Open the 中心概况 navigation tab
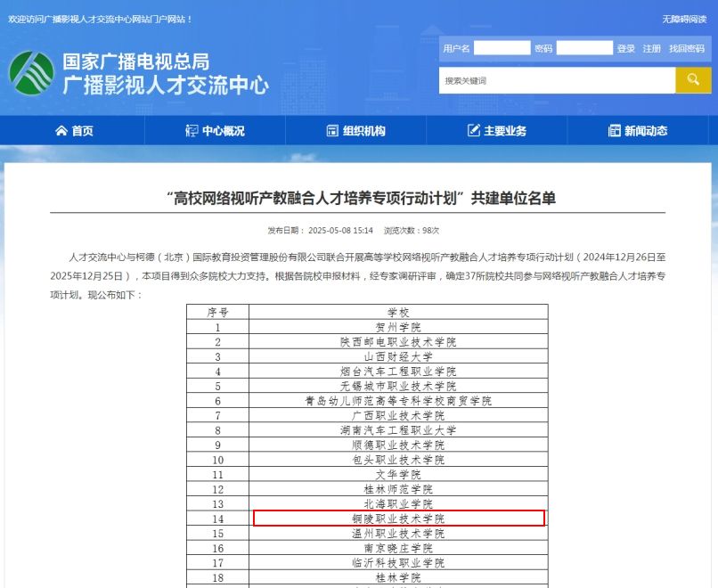The image size is (718, 588). coord(216,131)
